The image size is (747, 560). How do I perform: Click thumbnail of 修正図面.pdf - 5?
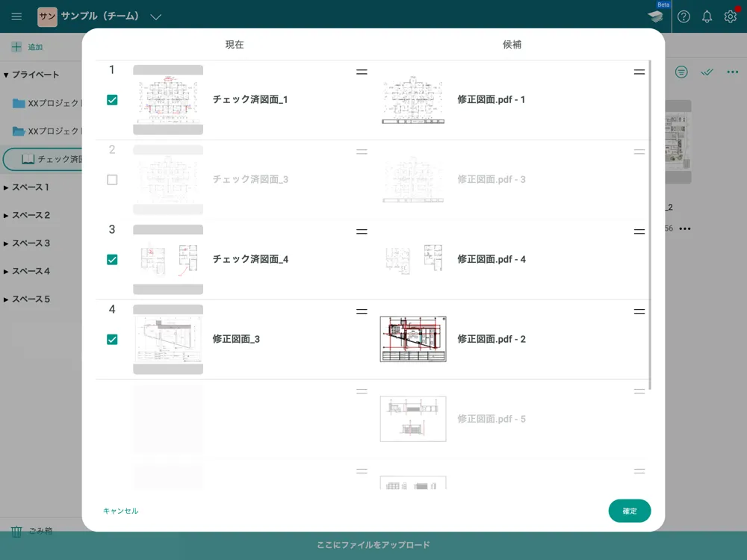(x=413, y=419)
